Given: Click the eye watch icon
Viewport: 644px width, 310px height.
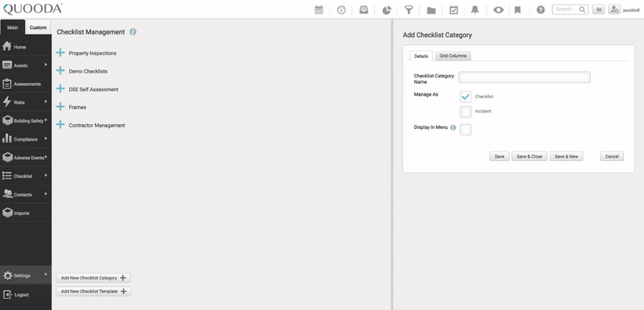Looking at the screenshot, I should coord(498,10).
